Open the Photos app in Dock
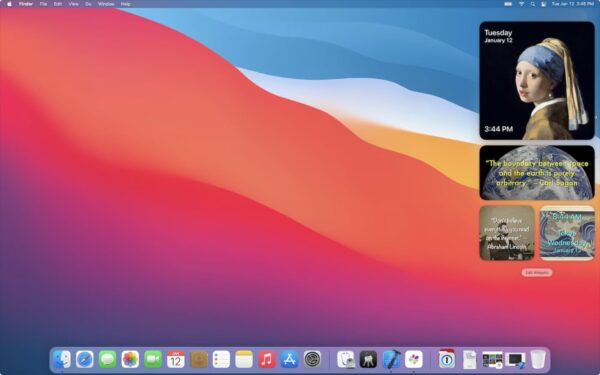Screen dimensions: 600x375 pyautogui.click(x=130, y=360)
